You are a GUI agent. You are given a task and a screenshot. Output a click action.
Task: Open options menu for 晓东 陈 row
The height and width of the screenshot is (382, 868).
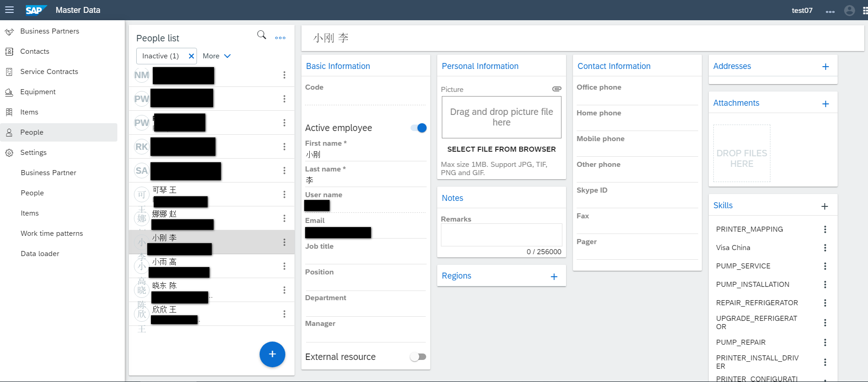[284, 290]
